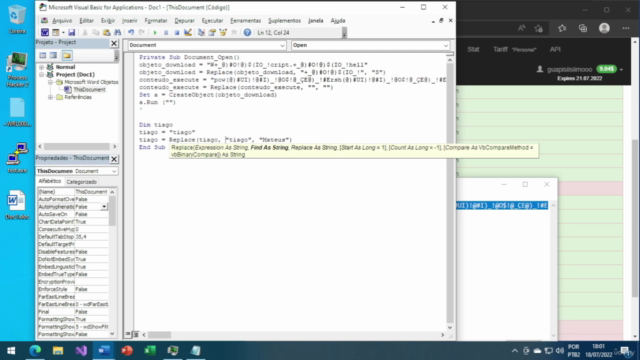The height and width of the screenshot is (360, 640).
Task: Click the Insert UserForm toolbar icon
Action: [x=56, y=33]
